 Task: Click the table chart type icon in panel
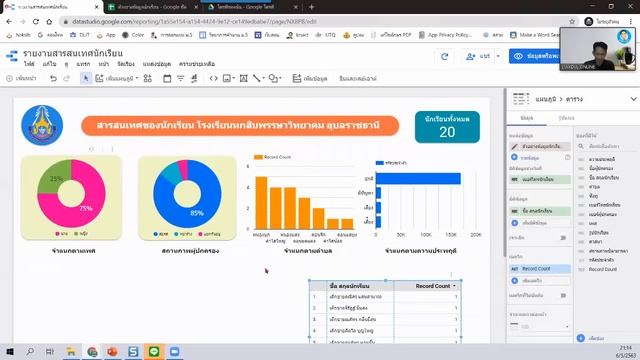[x=521, y=99]
